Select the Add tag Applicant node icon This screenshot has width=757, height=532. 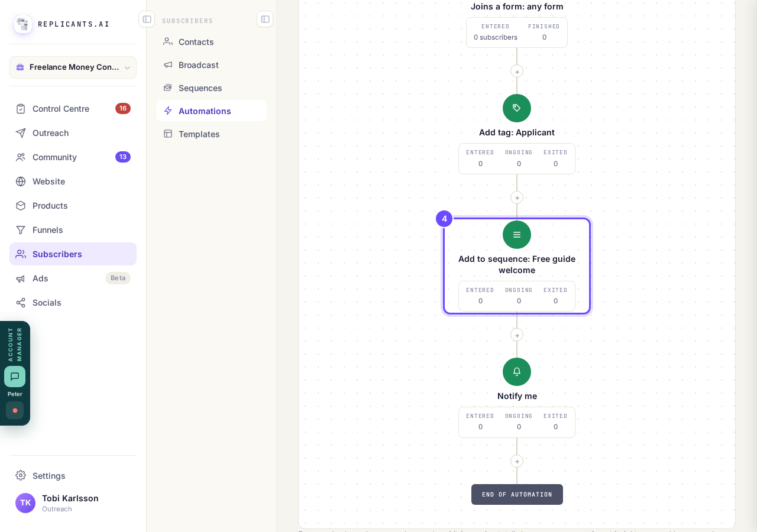517,108
